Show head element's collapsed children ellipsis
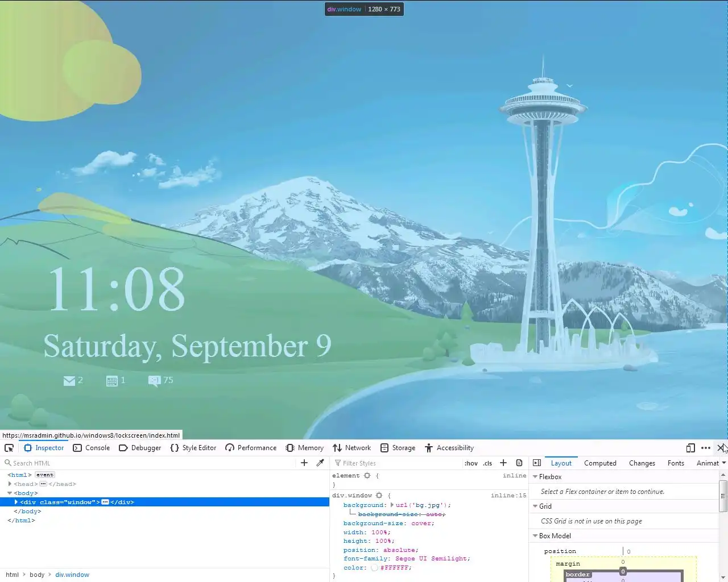 (x=43, y=484)
